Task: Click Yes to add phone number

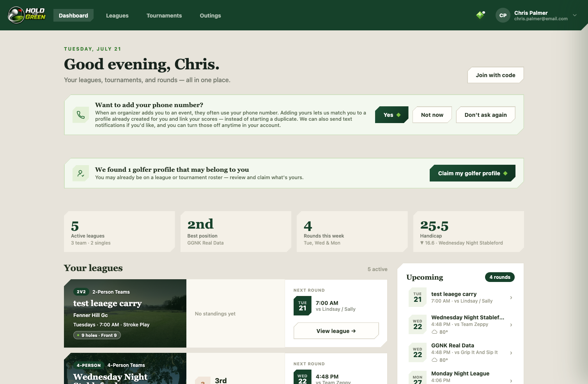Action: (x=392, y=115)
